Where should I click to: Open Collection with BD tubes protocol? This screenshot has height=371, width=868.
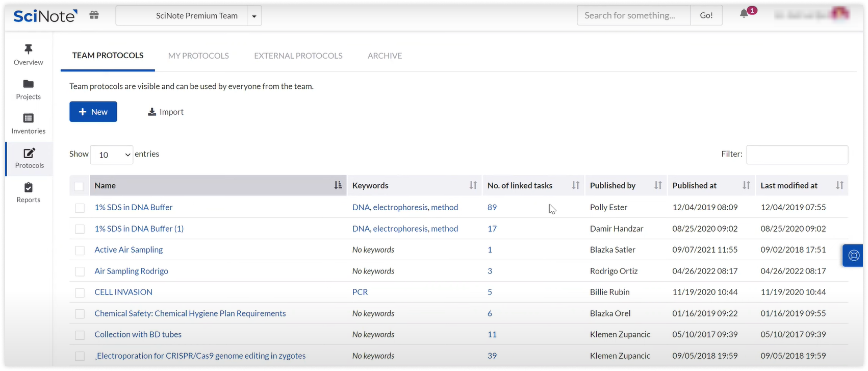(138, 334)
